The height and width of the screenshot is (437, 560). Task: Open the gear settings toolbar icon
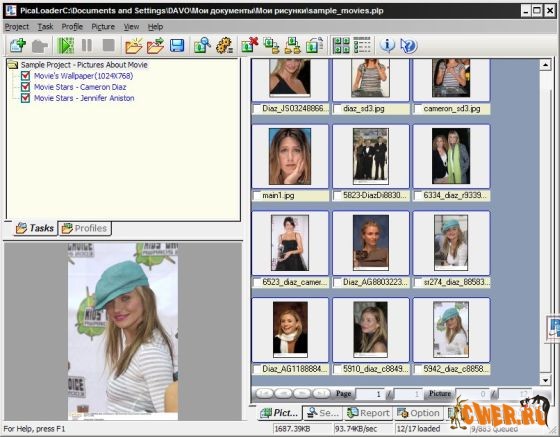(x=225, y=46)
